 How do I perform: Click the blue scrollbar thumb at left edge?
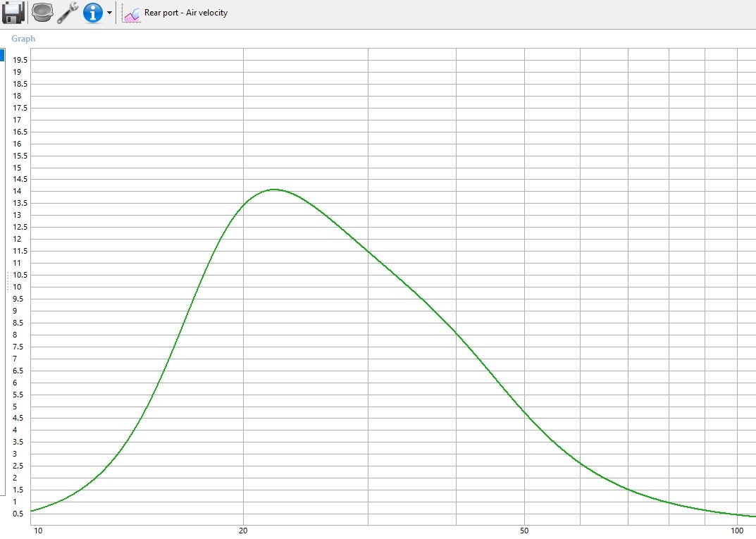pyautogui.click(x=2, y=55)
